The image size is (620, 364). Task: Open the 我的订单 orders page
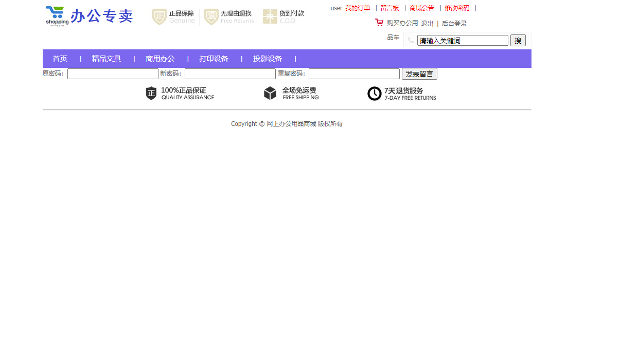point(358,8)
